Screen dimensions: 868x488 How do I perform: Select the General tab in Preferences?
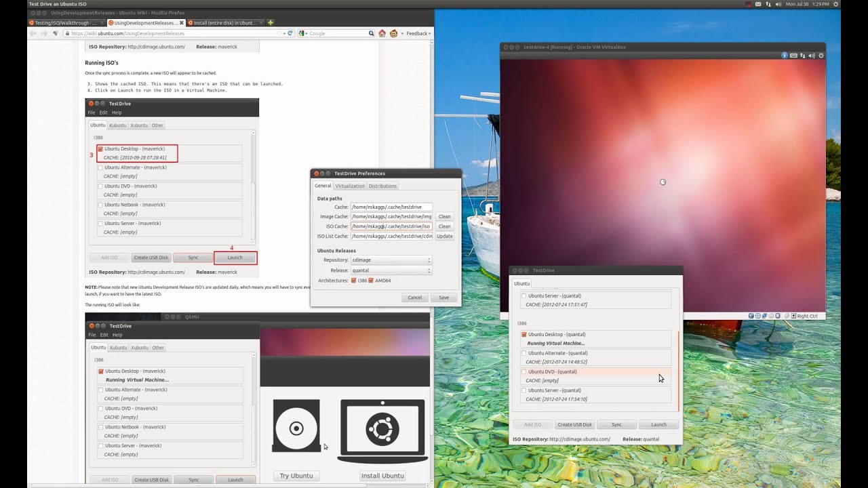pos(323,186)
